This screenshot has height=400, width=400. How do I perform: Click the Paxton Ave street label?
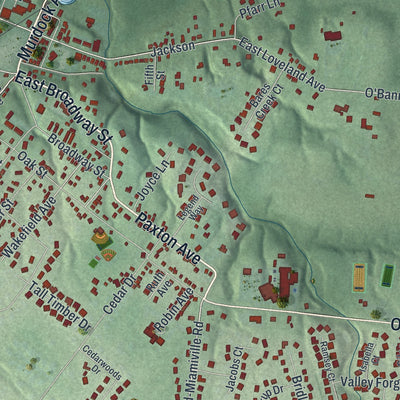[168, 239]
